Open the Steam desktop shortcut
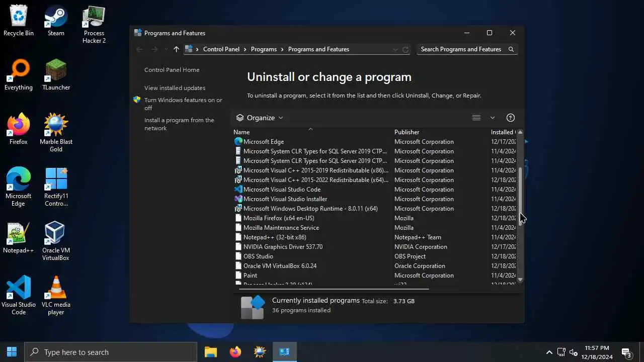The height and width of the screenshot is (362, 644). pyautogui.click(x=56, y=21)
